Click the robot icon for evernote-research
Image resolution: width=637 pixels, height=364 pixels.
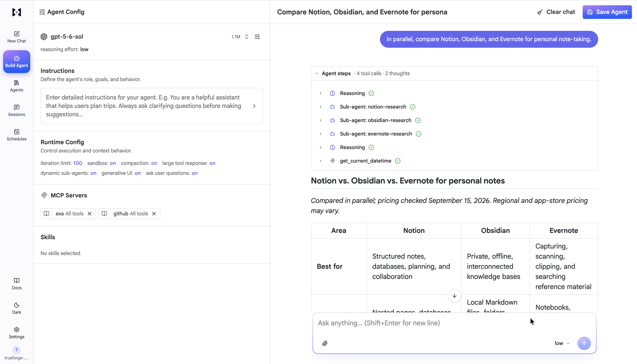click(x=332, y=134)
